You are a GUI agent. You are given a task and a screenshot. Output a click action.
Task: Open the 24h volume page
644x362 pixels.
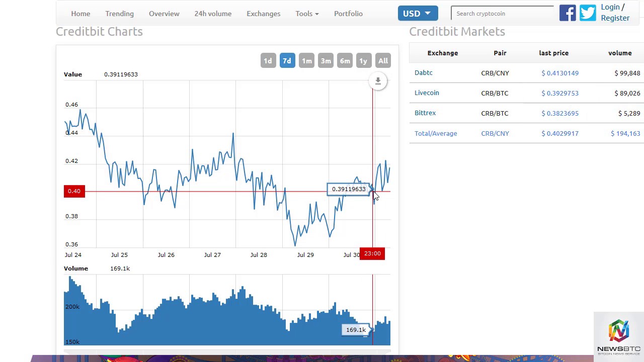213,14
